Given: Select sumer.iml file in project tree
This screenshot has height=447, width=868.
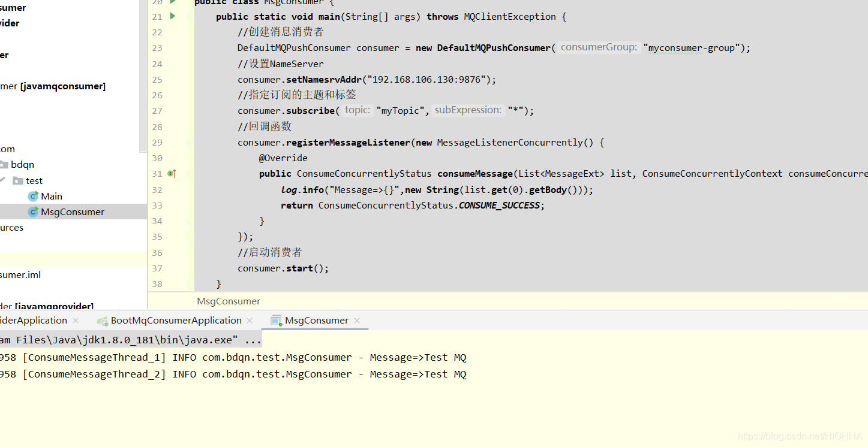Looking at the screenshot, I should coord(20,274).
